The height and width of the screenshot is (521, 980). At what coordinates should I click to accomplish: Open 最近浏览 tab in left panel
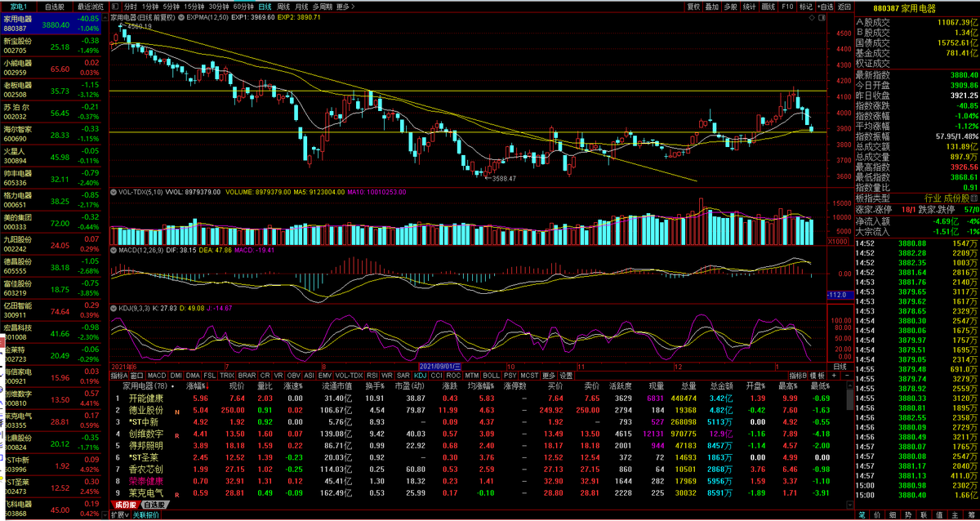90,6
